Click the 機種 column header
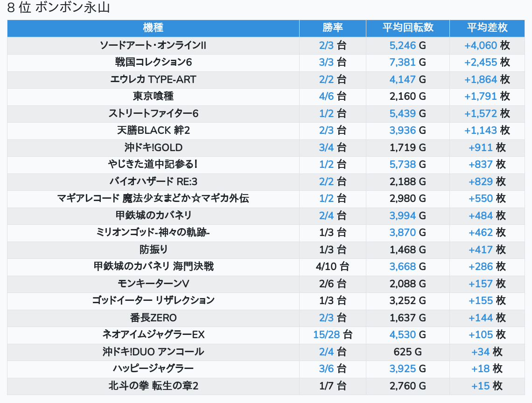This screenshot has width=532, height=403. click(x=153, y=28)
